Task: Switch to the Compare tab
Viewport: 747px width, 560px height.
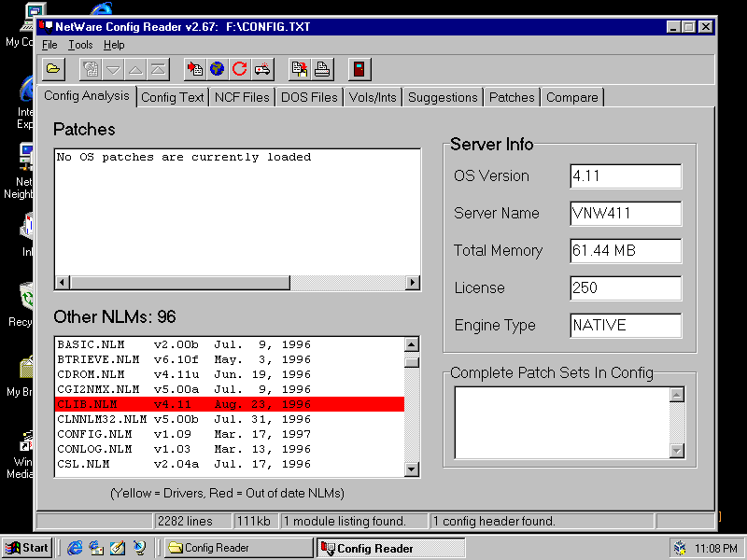Action: 572,98
